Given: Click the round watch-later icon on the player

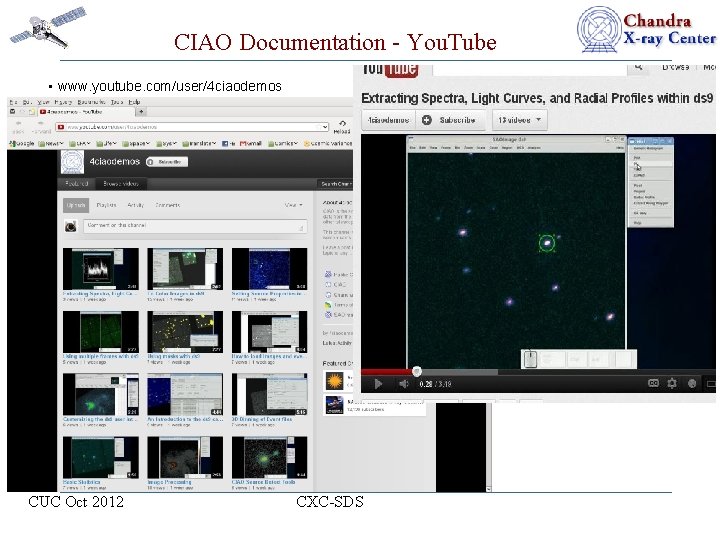Looking at the screenshot, I should pos(692,383).
